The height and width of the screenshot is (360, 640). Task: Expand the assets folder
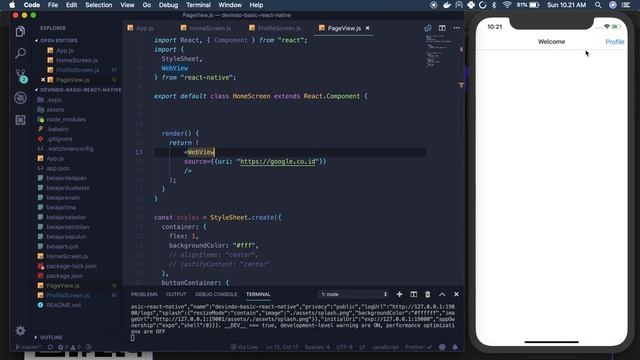[55, 109]
